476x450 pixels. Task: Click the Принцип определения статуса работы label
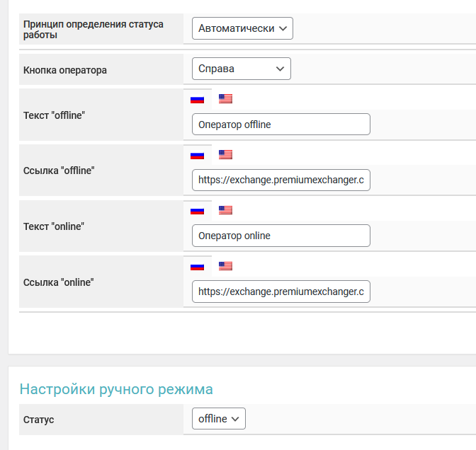tap(93, 29)
